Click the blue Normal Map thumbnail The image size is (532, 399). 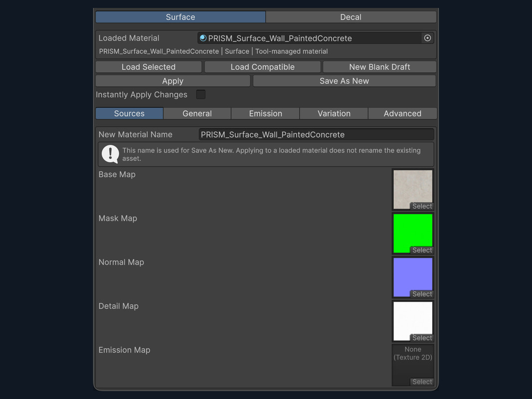click(412, 276)
